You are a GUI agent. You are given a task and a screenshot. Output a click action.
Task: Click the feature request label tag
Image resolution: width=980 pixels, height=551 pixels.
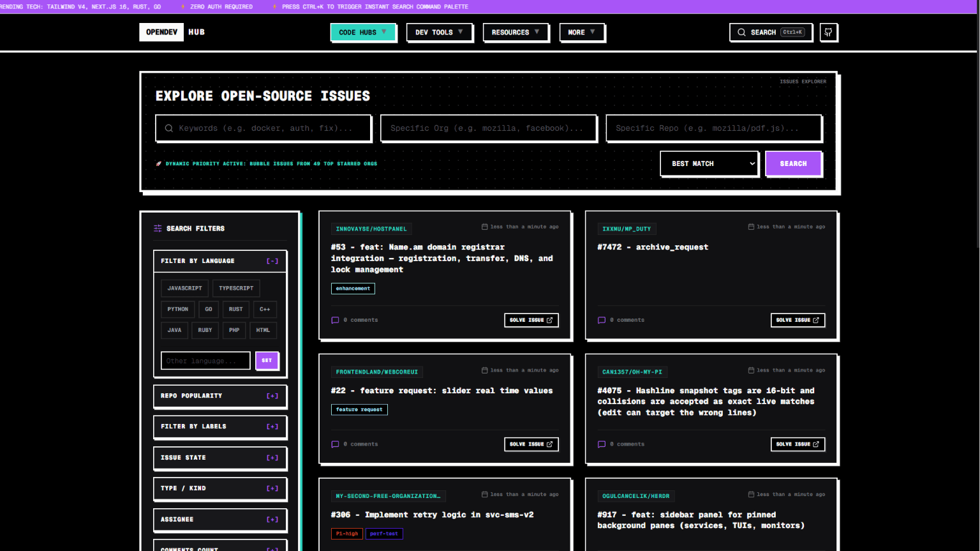[x=359, y=410]
